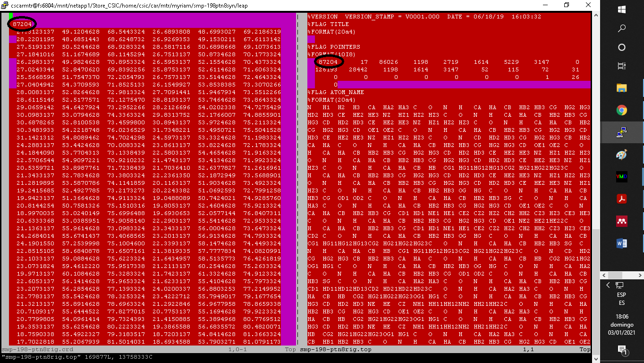Click the PuTTY scrollbar up arrow
Viewport: 644px width, 363px height.
[x=596, y=15]
